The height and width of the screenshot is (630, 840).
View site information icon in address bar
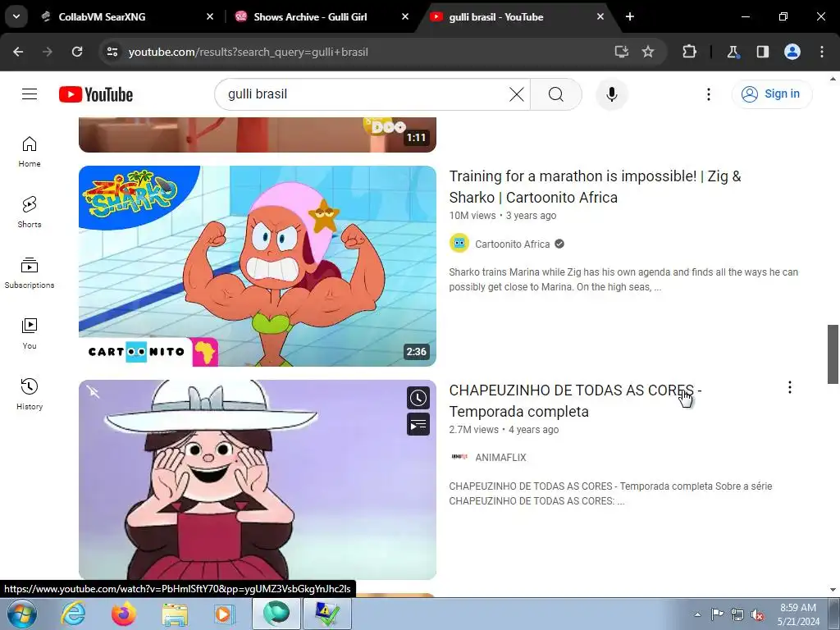coord(112,52)
